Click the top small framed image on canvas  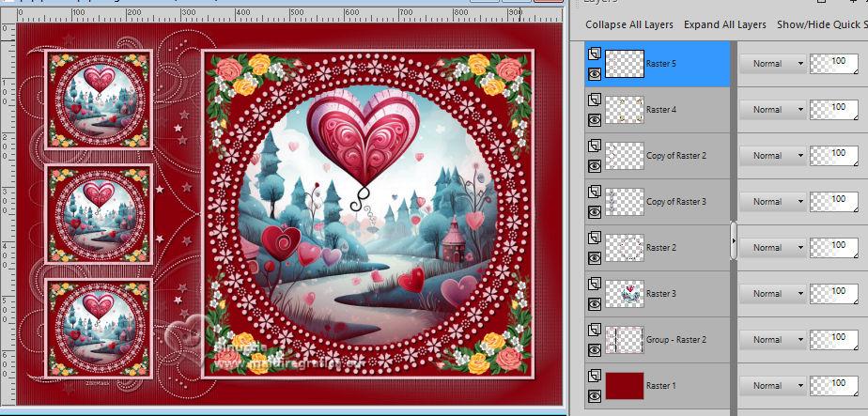tap(99, 100)
